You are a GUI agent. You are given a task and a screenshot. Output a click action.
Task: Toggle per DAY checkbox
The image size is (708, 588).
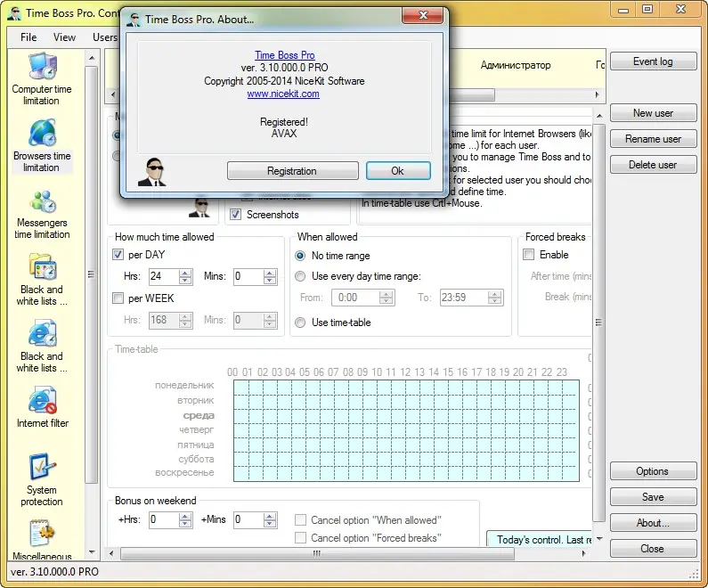pos(118,254)
